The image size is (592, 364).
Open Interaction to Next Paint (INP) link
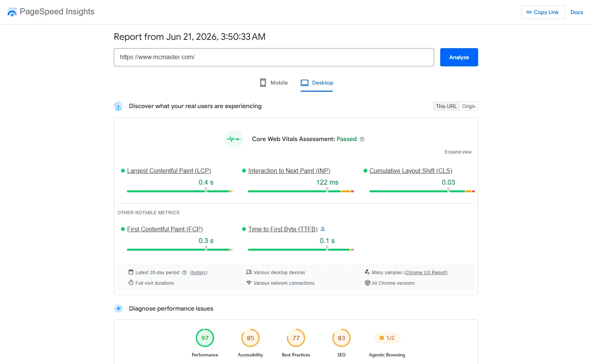[x=289, y=171]
